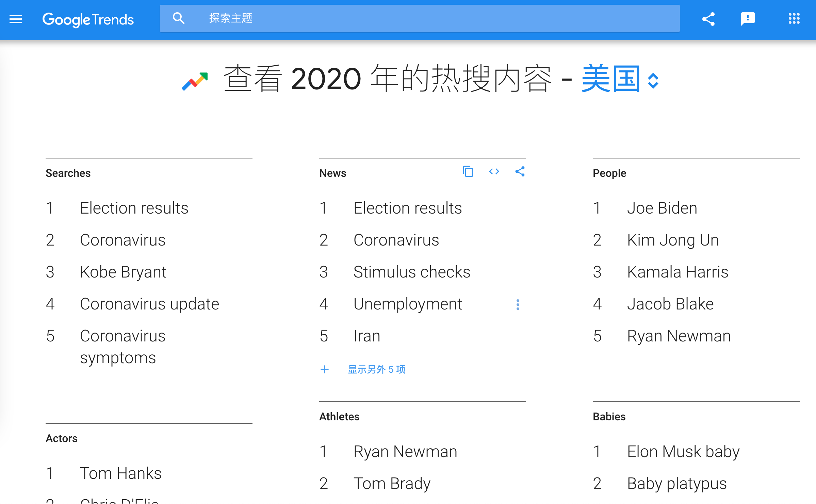Click the header share icon

click(708, 19)
